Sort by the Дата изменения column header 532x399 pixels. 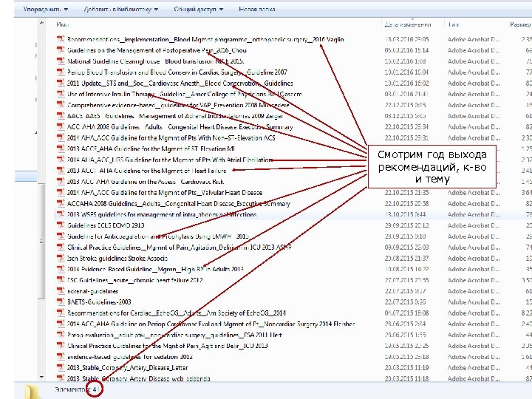click(407, 24)
